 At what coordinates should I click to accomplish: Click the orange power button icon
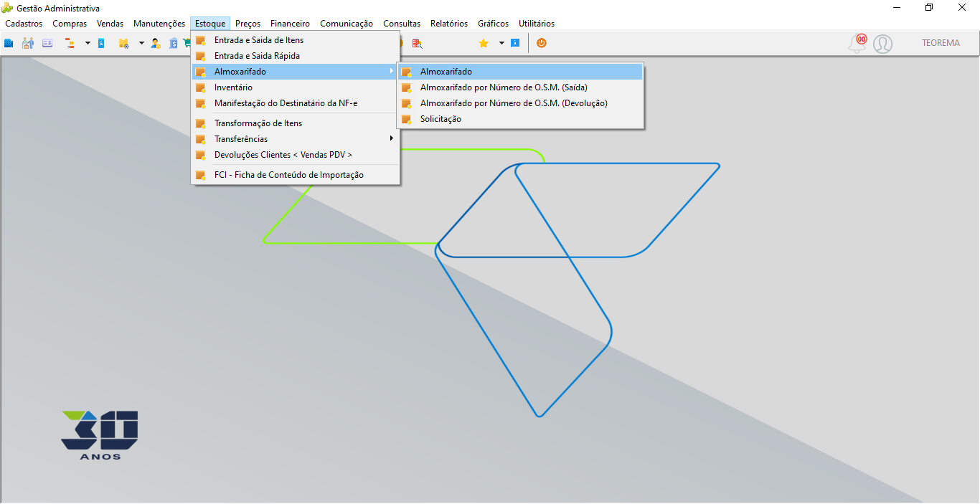tap(542, 43)
